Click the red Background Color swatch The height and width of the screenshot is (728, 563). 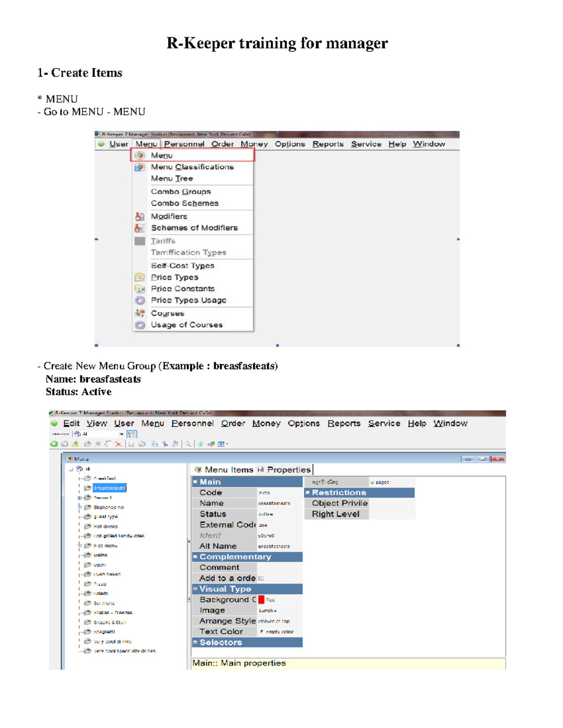261,600
